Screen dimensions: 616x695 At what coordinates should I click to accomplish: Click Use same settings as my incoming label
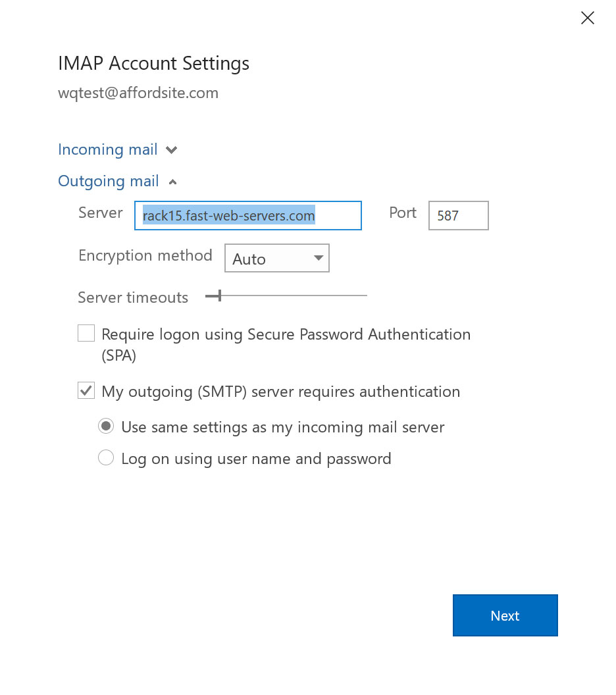click(283, 427)
